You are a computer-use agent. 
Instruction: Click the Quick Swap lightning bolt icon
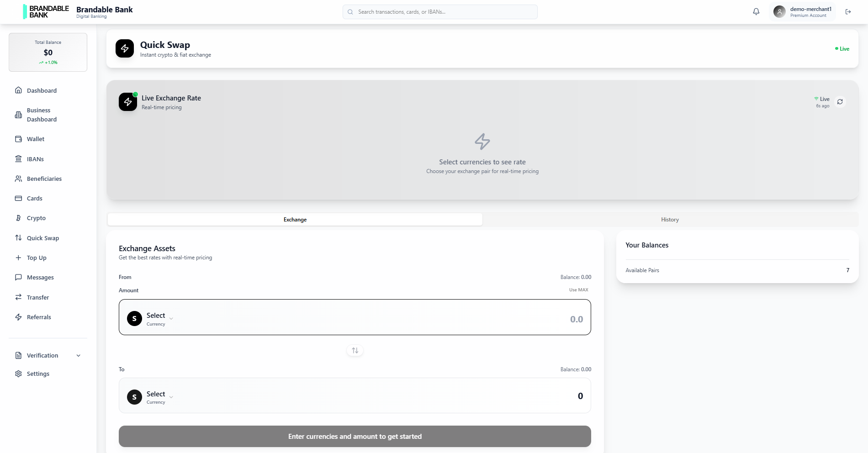(125, 48)
